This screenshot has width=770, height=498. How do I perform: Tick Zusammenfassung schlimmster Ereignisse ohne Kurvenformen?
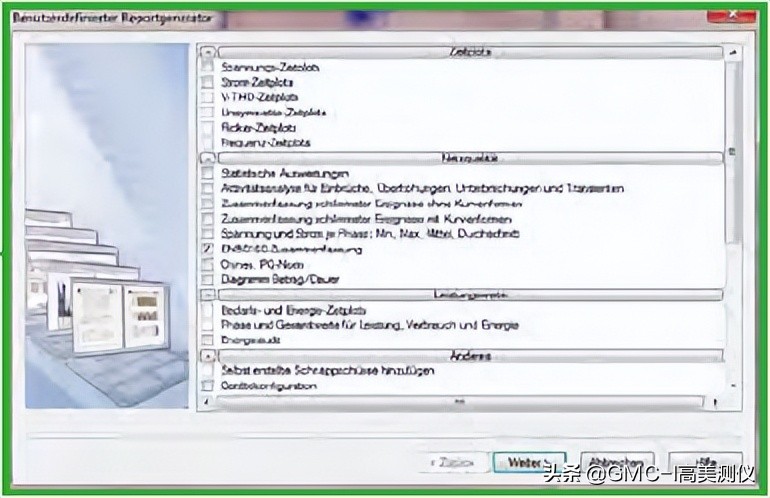[x=208, y=203]
